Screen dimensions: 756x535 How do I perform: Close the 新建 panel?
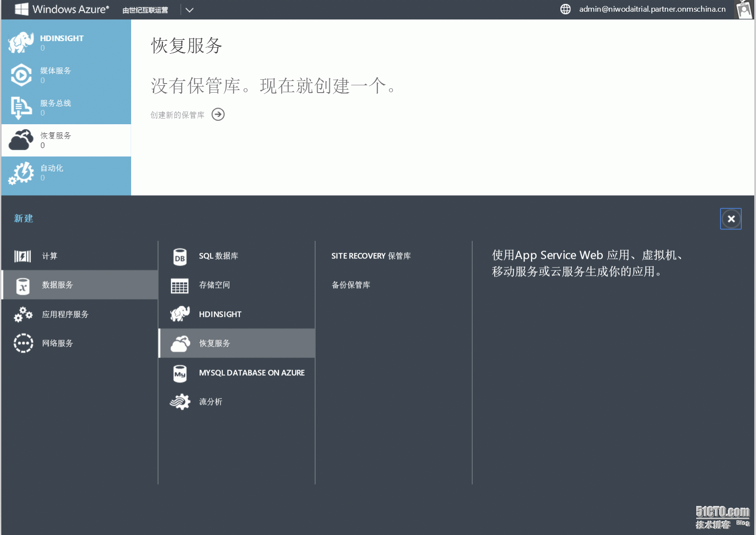tap(731, 219)
